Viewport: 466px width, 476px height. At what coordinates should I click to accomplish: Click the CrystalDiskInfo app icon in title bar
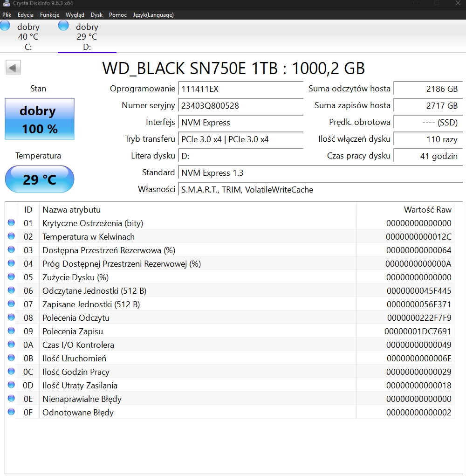[6, 3]
